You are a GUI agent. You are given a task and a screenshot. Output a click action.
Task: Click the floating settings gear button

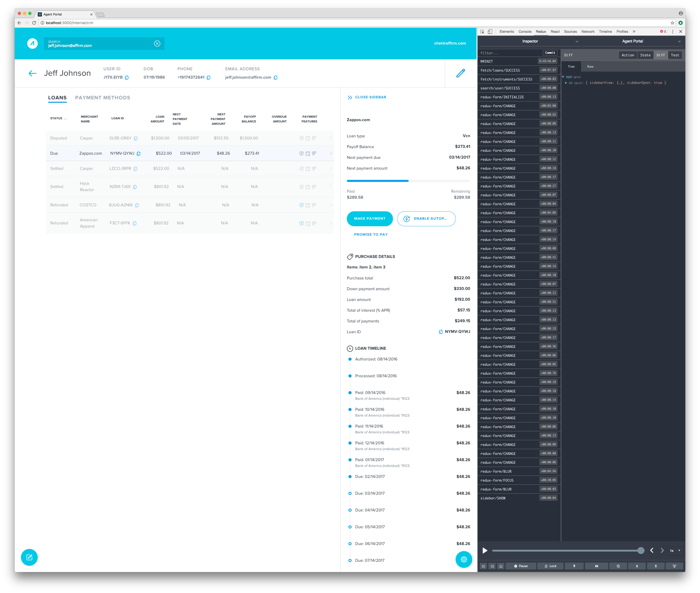(x=464, y=560)
